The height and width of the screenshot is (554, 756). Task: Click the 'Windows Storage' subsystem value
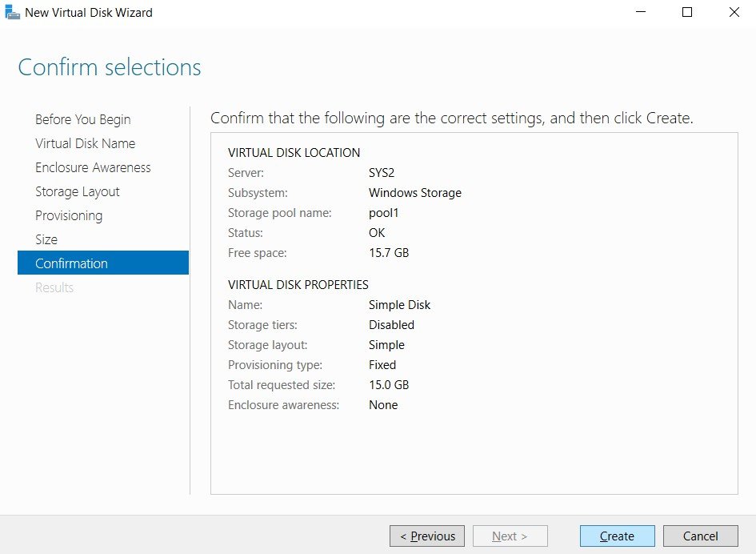tap(415, 193)
